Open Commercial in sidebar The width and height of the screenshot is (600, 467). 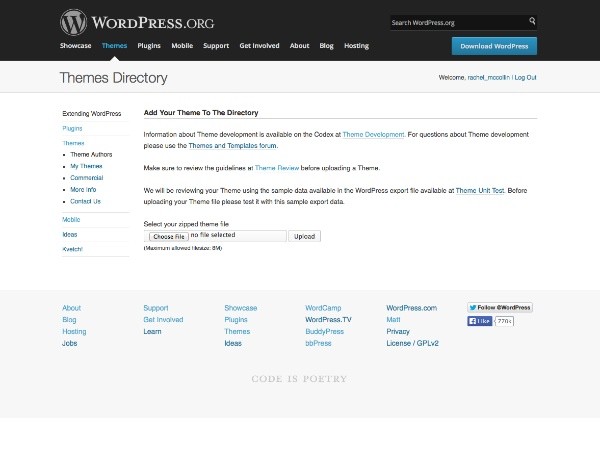86,178
